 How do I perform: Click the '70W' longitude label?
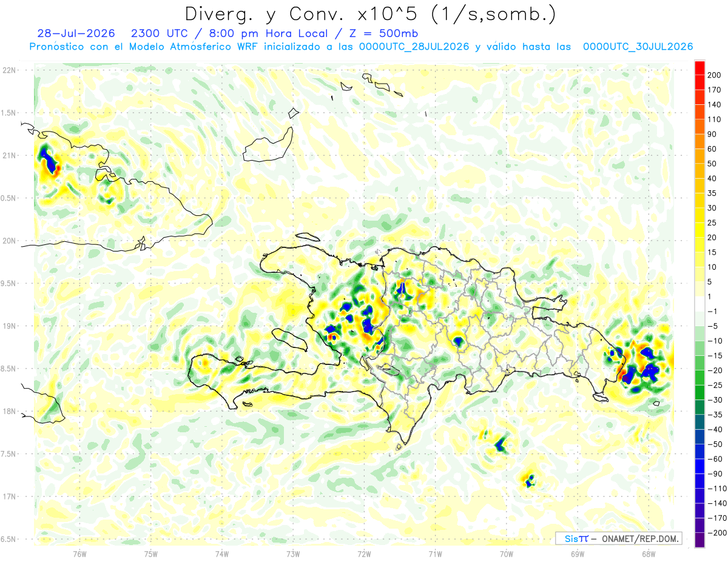(x=507, y=554)
